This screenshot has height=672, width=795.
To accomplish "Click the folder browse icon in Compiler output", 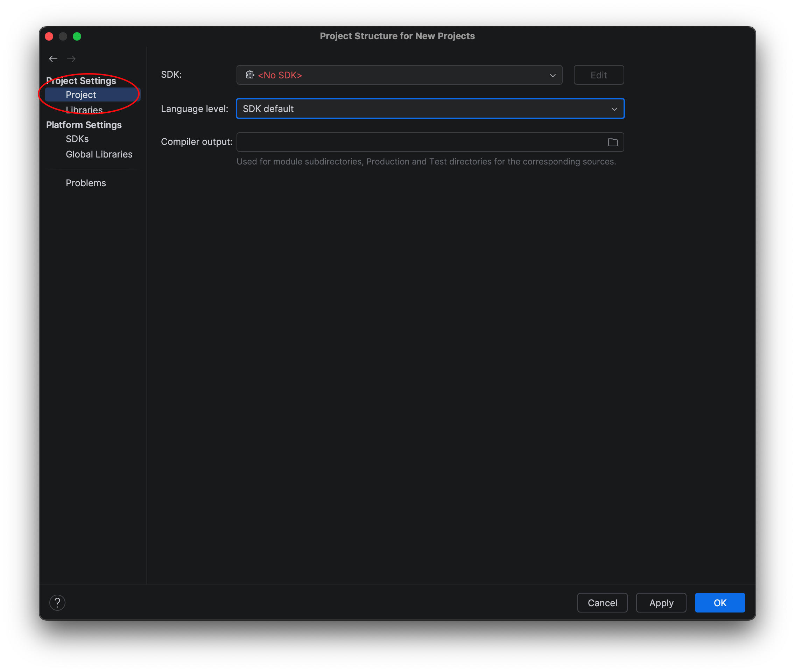I will pos(613,142).
